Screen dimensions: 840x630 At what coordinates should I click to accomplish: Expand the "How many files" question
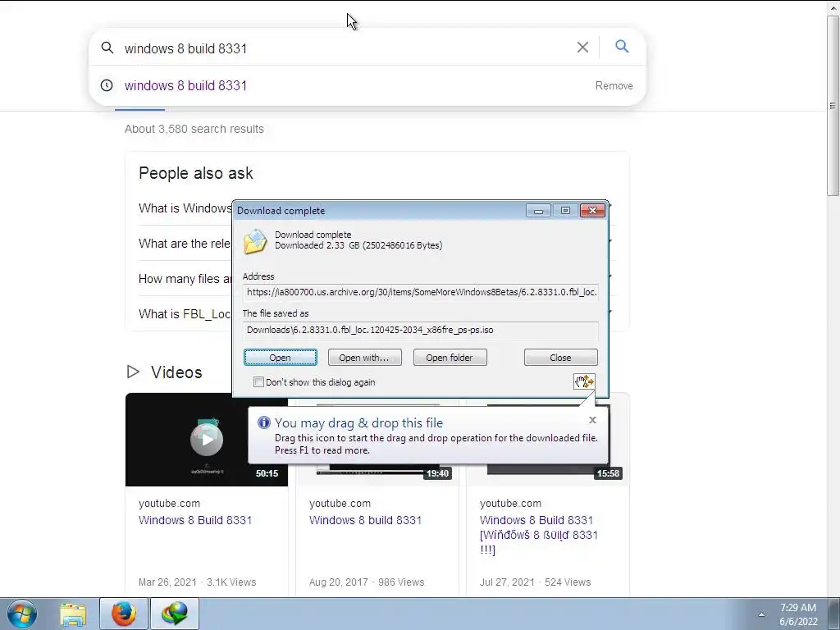(x=185, y=279)
